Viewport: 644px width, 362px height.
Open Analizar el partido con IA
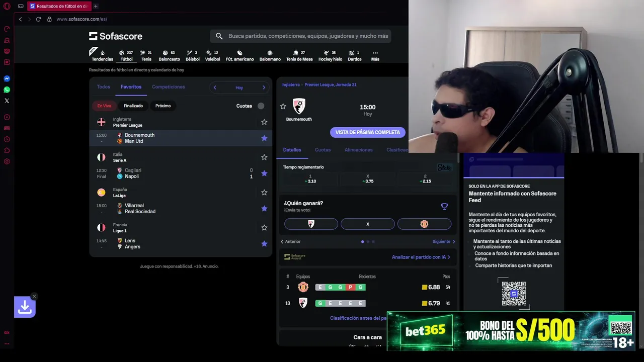(x=421, y=257)
